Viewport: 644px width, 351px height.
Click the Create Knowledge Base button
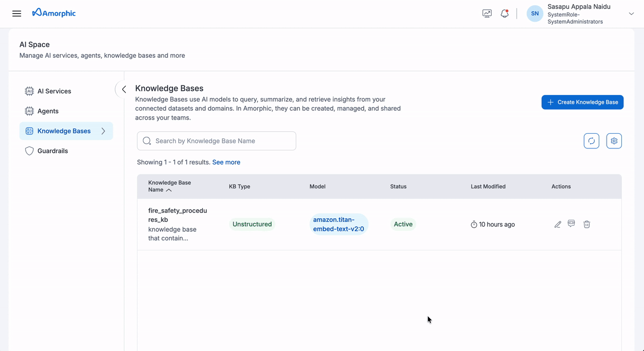(582, 102)
